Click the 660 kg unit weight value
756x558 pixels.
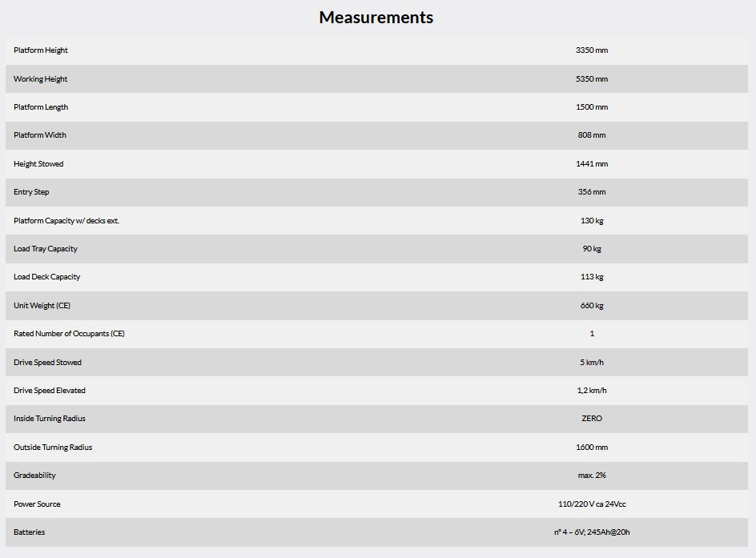click(591, 306)
